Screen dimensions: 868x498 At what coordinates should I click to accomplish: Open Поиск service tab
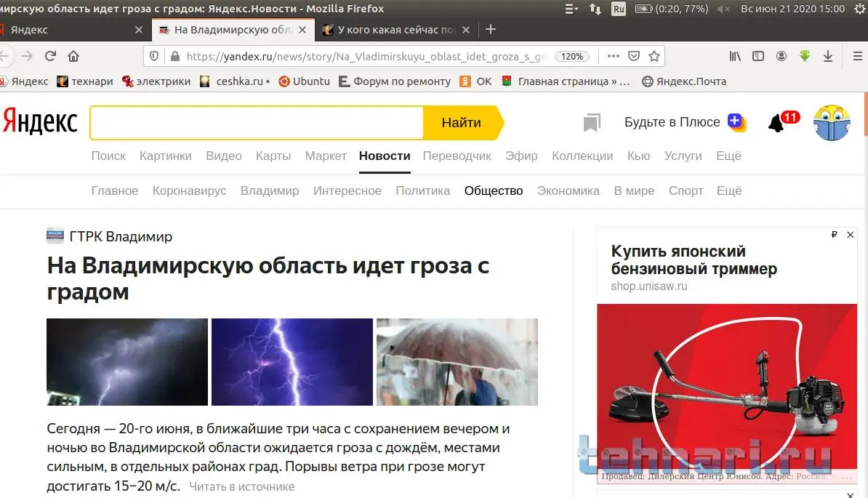(108, 156)
